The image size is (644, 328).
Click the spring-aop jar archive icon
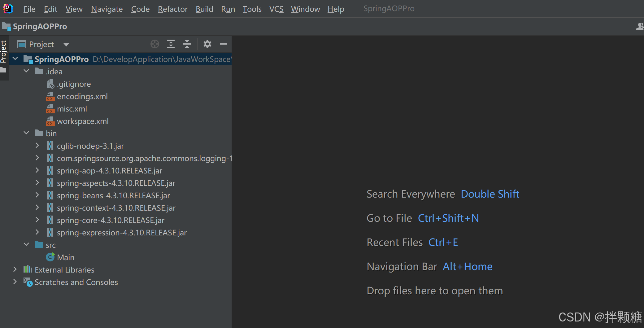(50, 170)
